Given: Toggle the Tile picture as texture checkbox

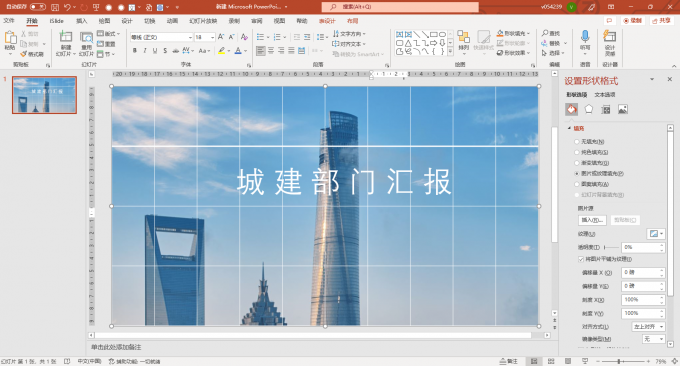Looking at the screenshot, I should tap(581, 259).
